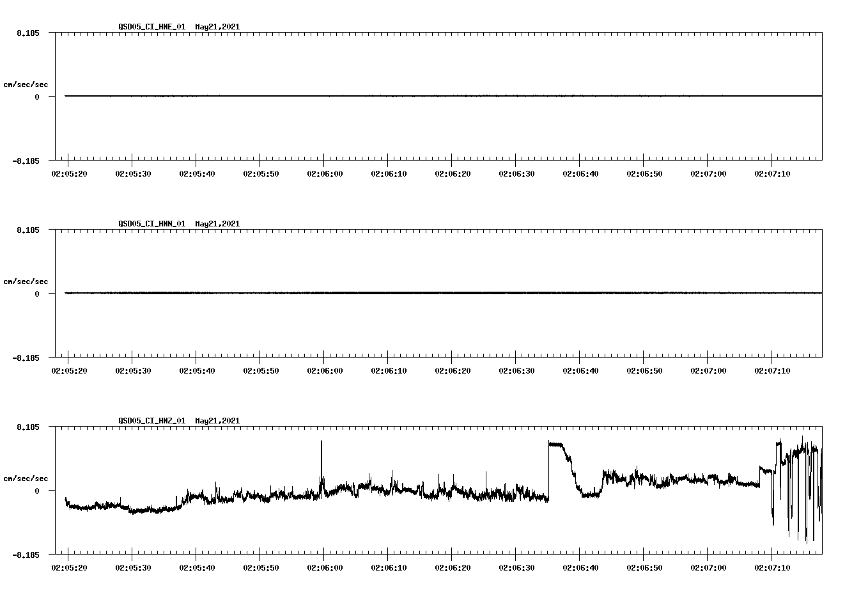The height and width of the screenshot is (591, 868).
Task: Click the 02:05:20 time tick on top axis
Action: 70,173
